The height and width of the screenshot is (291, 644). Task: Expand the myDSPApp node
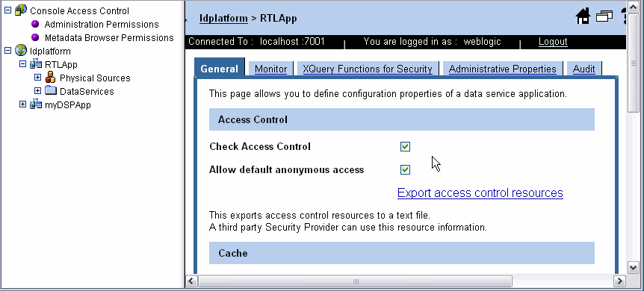pyautogui.click(x=23, y=104)
